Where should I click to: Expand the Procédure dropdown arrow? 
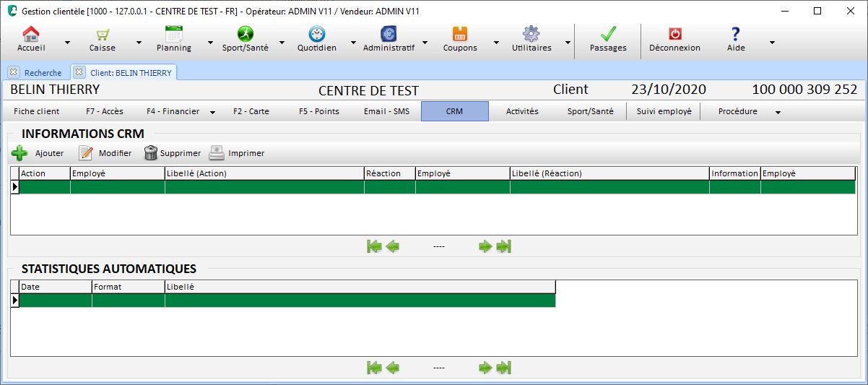(778, 112)
